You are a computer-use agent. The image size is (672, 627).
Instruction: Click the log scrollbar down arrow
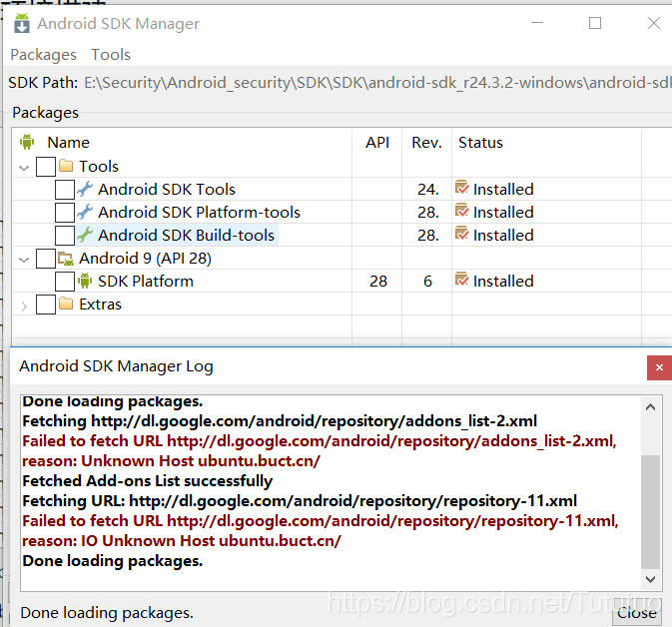pos(650,579)
